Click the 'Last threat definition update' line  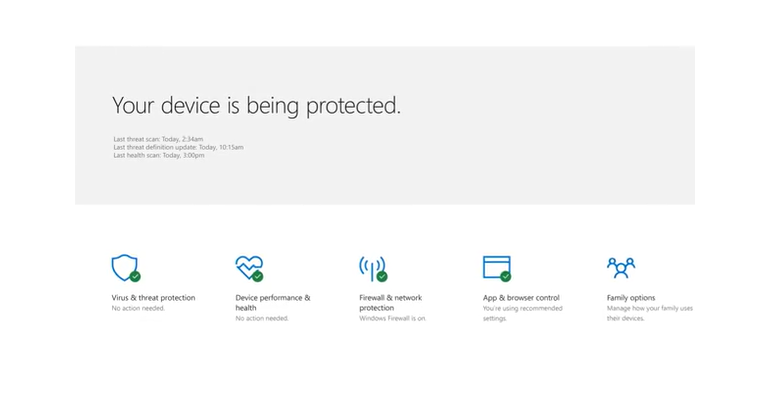[178, 147]
